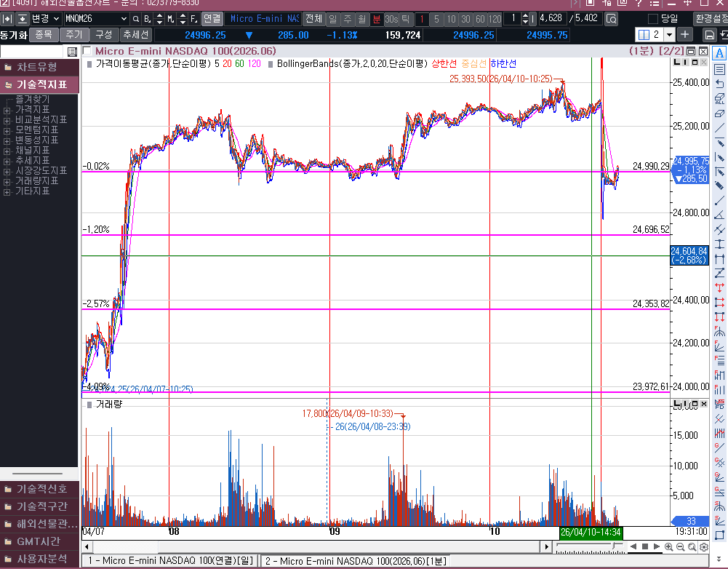
Task: Click the undo arrow in drawing toolbar
Action: point(719,84)
